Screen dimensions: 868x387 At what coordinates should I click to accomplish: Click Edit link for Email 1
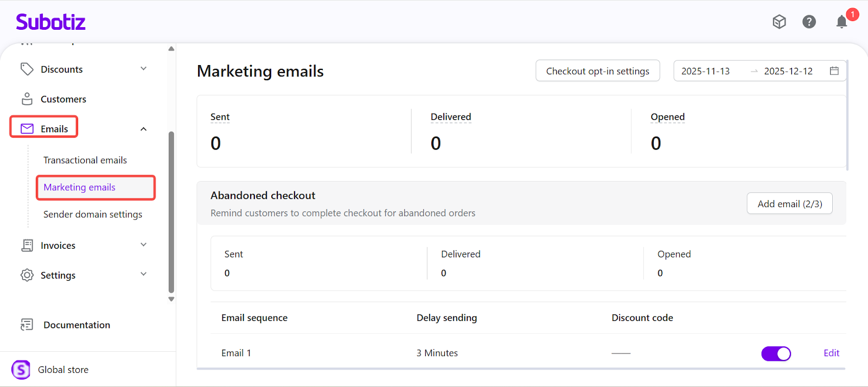click(831, 353)
